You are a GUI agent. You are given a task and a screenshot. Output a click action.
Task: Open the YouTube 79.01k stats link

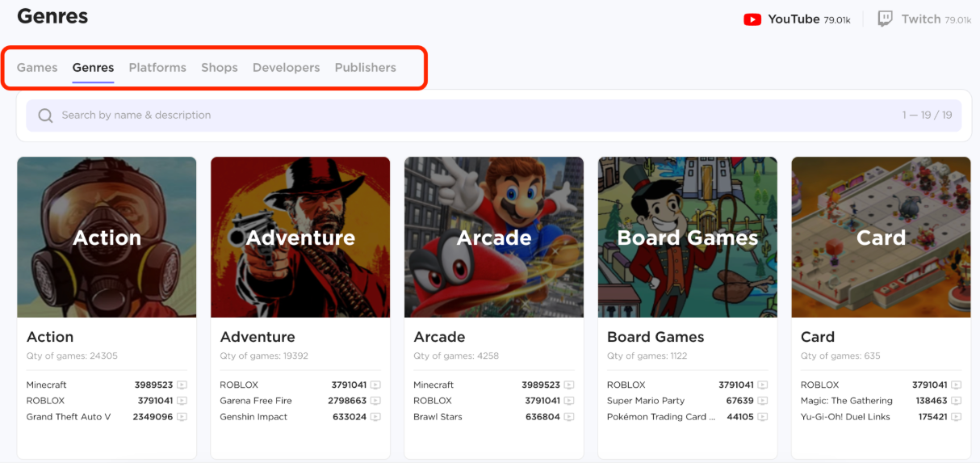(797, 19)
